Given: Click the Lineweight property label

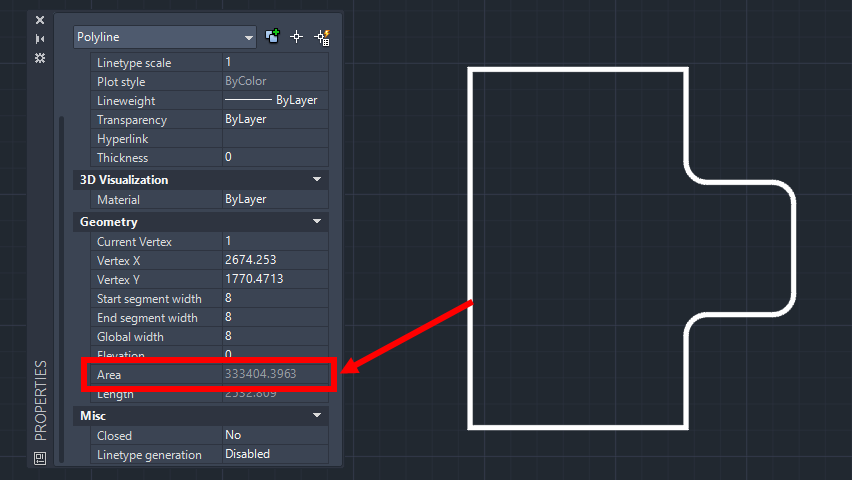Looking at the screenshot, I should 126,101.
